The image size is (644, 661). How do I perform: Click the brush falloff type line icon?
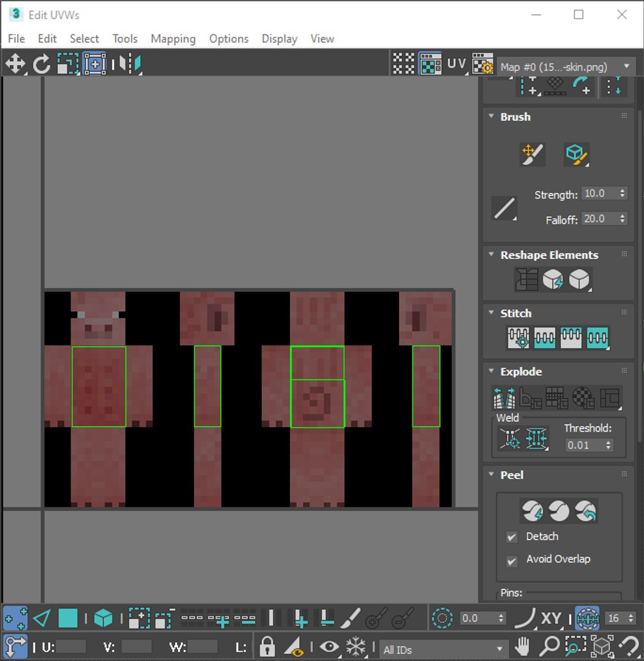(x=504, y=208)
